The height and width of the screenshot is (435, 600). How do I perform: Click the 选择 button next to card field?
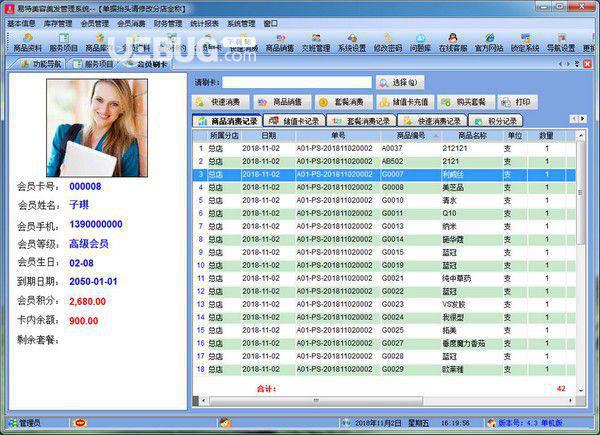tap(400, 82)
